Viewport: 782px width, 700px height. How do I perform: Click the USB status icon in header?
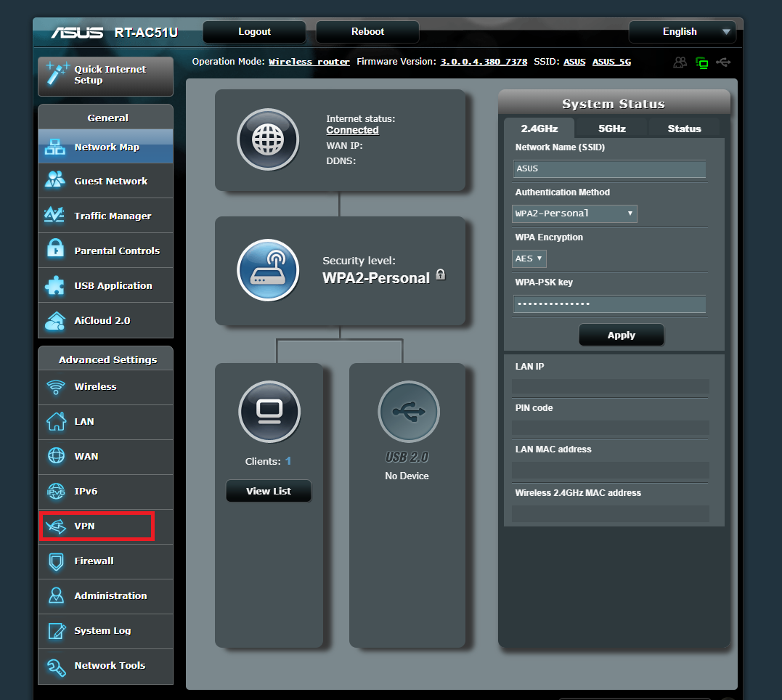(x=722, y=62)
